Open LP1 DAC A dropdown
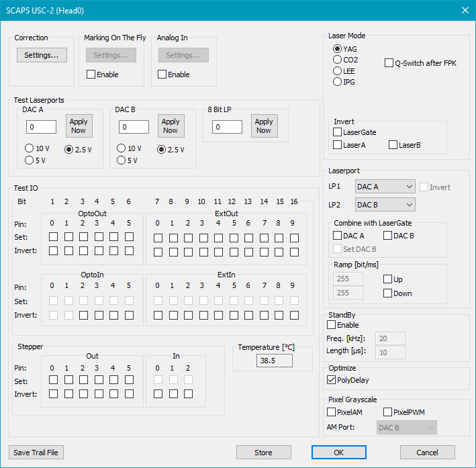476x468 pixels. [384, 187]
